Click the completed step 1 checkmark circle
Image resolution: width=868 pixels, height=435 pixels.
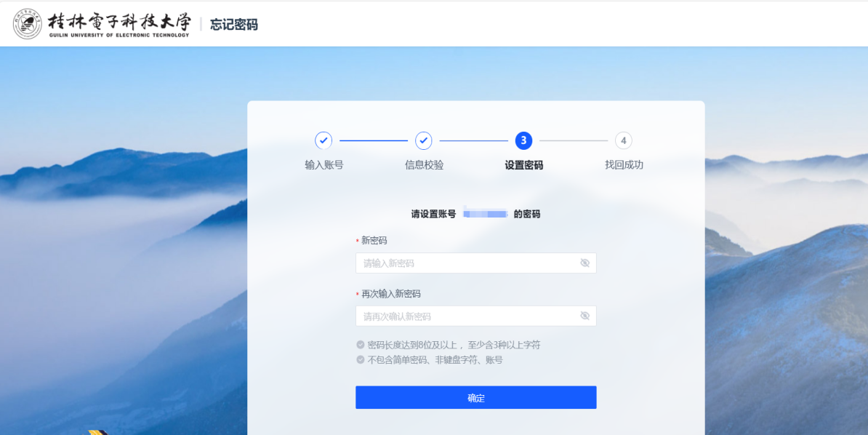point(324,140)
